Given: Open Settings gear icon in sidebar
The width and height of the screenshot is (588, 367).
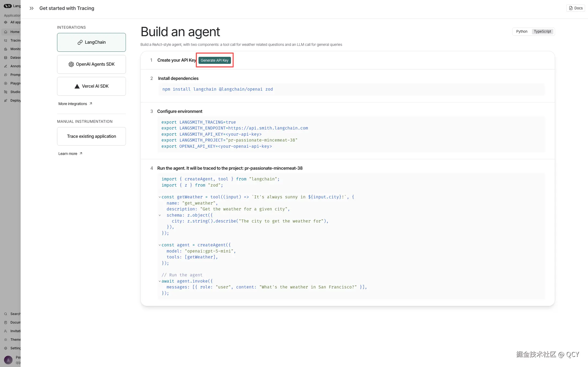Looking at the screenshot, I should pyautogui.click(x=6, y=348).
